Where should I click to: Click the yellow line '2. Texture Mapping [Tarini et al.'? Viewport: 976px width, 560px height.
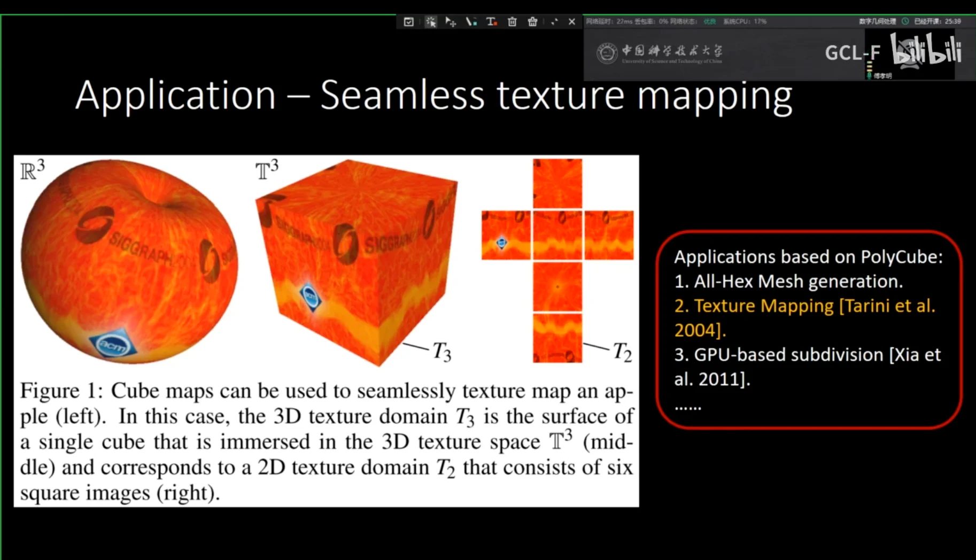804,306
